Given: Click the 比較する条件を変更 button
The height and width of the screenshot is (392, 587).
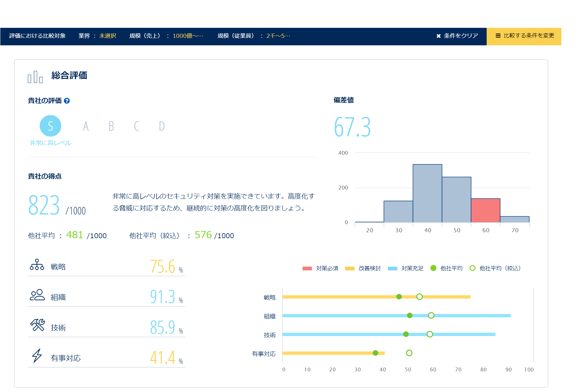Looking at the screenshot, I should tap(524, 36).
